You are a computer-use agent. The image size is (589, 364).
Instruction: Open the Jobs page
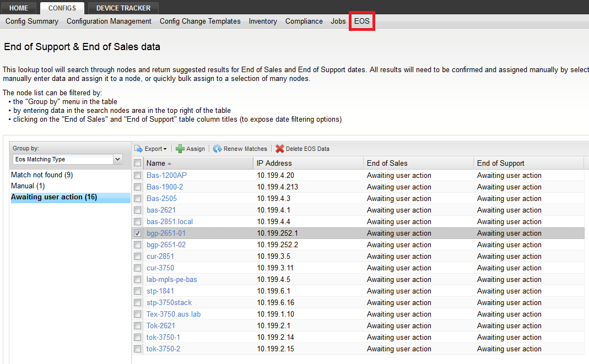point(338,21)
